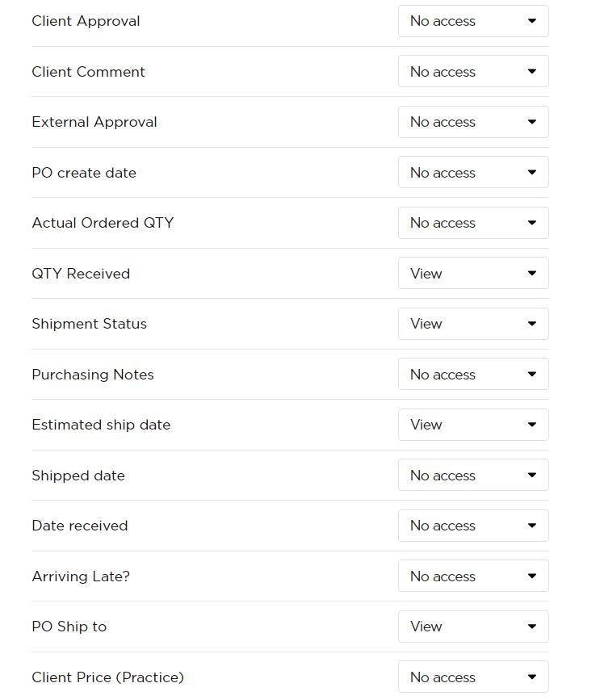
Task: Click the caret icon for Client Approval
Action: [x=531, y=21]
